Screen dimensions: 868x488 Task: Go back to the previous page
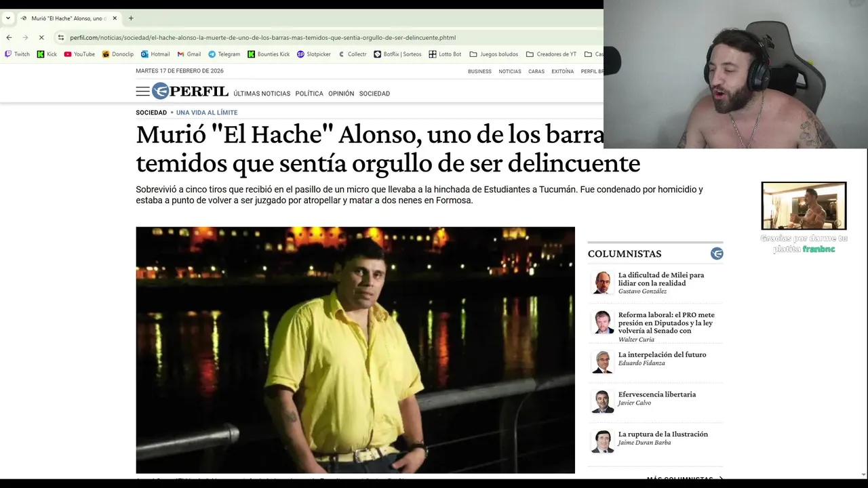click(x=9, y=37)
